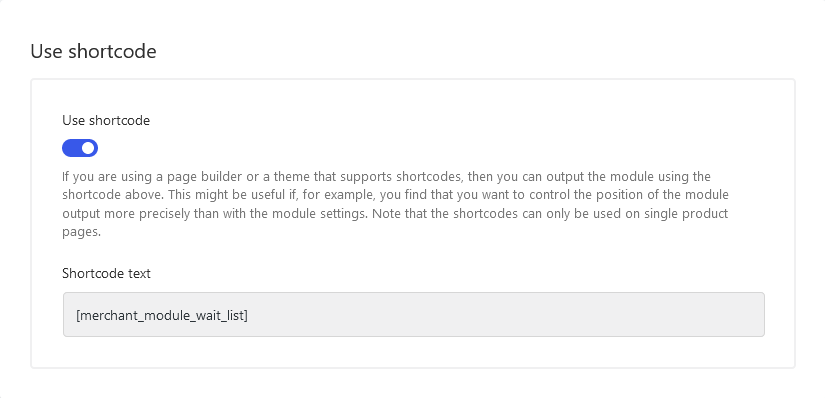Image resolution: width=825 pixels, height=398 pixels.
Task: Click the word "pages." ending the description
Action: coord(82,233)
